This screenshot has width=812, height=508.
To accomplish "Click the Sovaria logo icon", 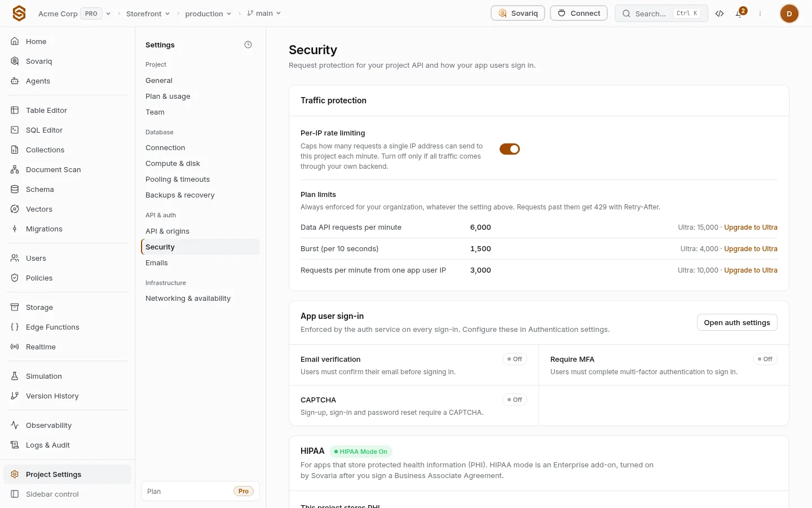I will [19, 14].
